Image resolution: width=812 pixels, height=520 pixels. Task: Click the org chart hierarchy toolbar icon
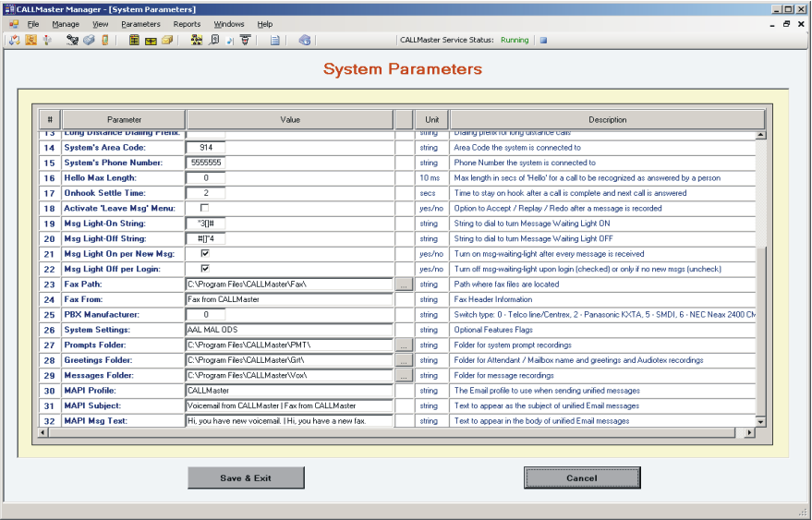click(x=196, y=40)
